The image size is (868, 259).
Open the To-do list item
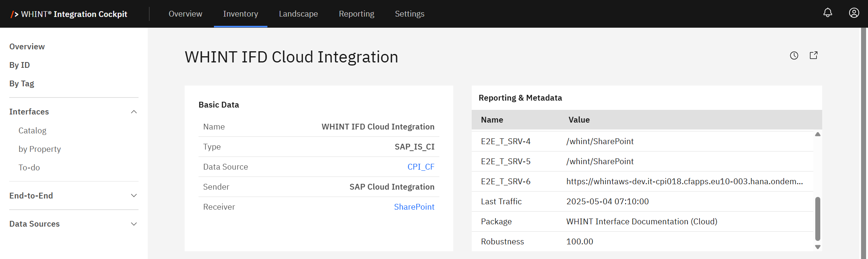point(29,168)
